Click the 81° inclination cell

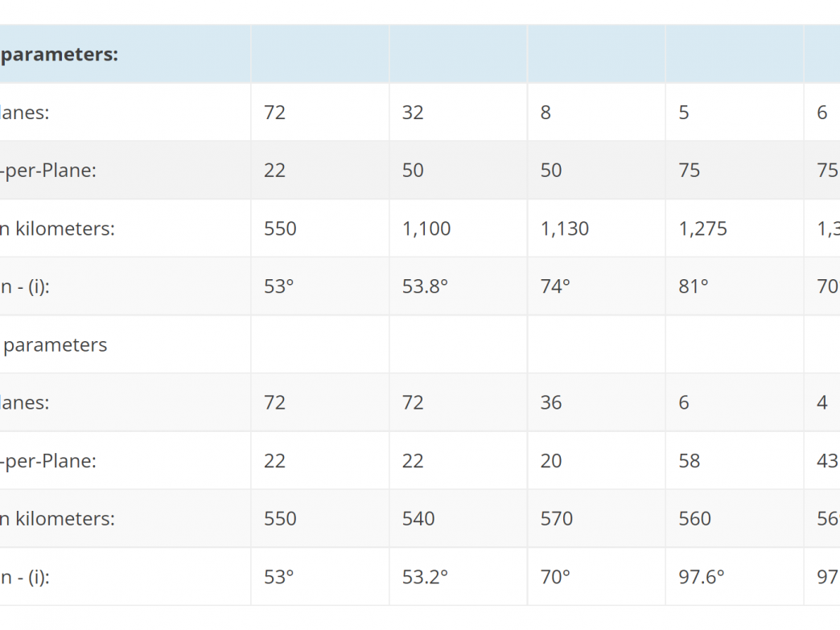(x=735, y=286)
